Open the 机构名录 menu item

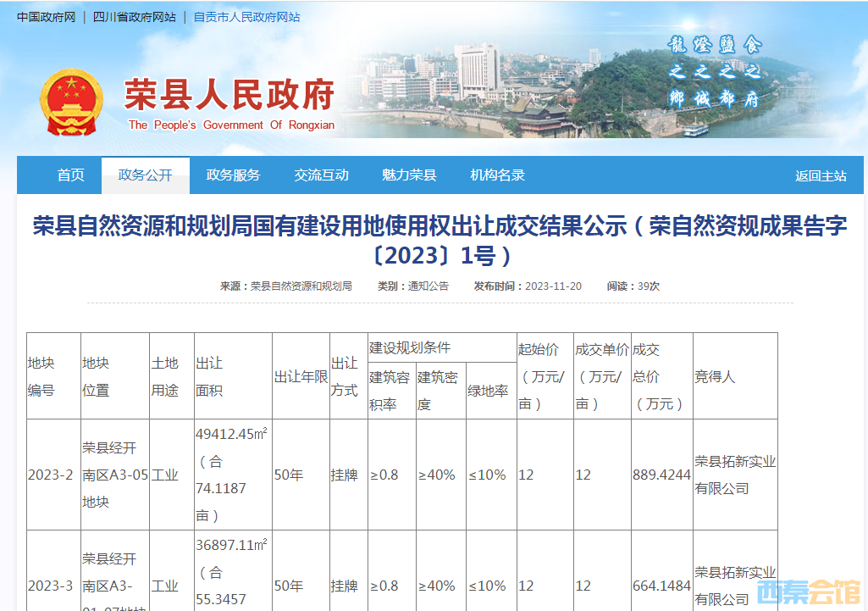coord(498,175)
